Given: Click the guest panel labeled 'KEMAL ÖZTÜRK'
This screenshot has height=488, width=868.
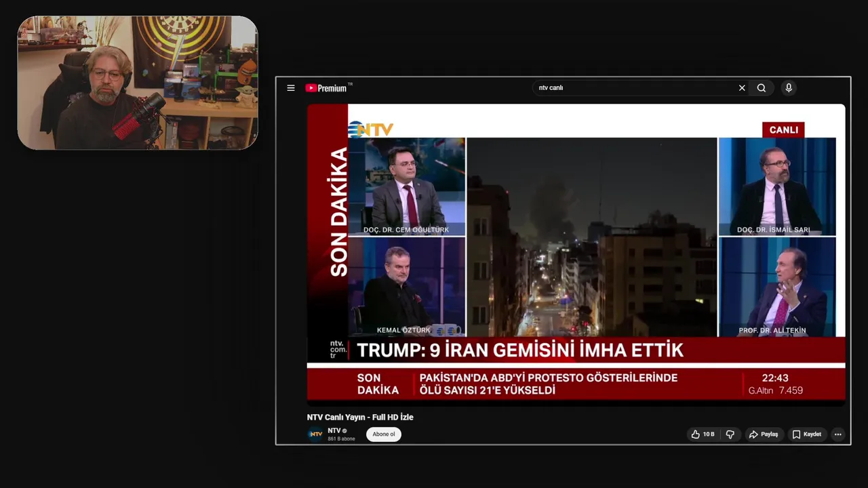Looking at the screenshot, I should click(407, 287).
